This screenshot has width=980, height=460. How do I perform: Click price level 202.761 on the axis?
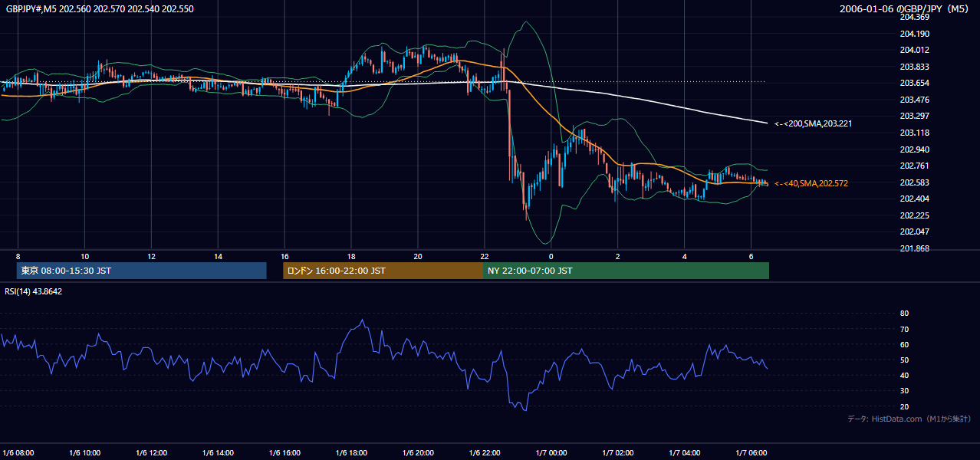pyautogui.click(x=914, y=166)
